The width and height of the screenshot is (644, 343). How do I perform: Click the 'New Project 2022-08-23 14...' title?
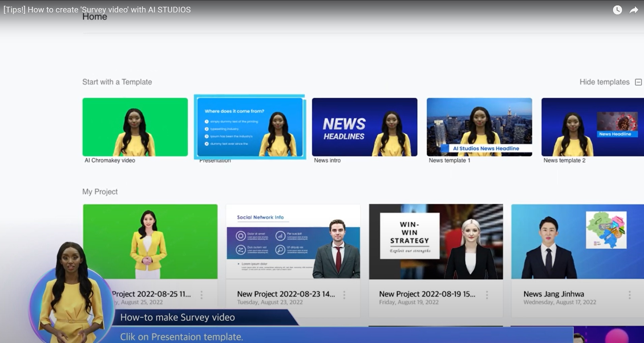coord(286,294)
